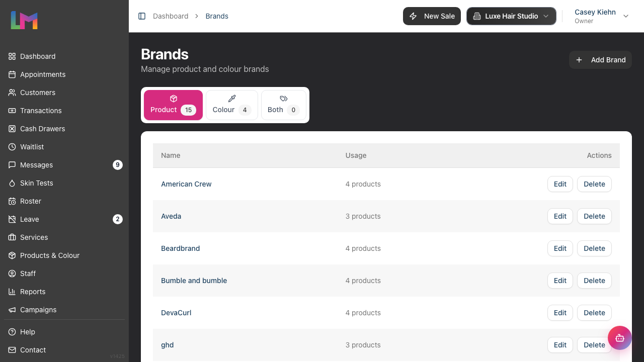Click the Products & Colour box icon
This screenshot has width=644, height=362.
pos(12,255)
